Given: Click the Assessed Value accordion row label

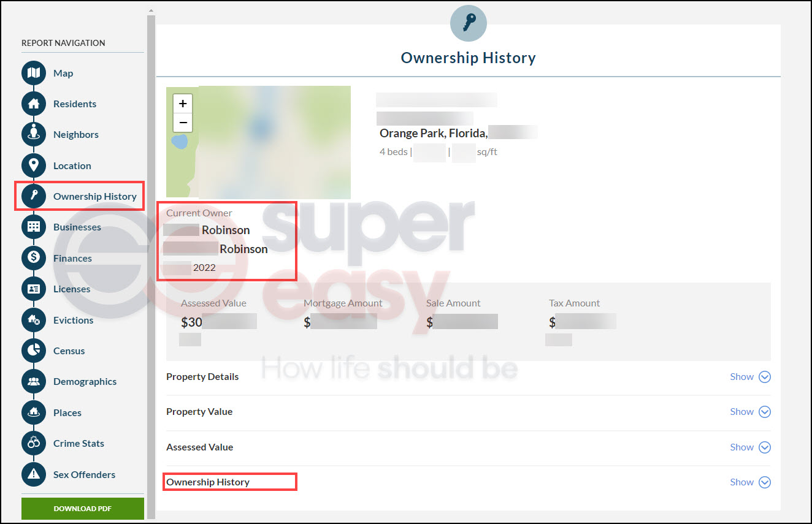Looking at the screenshot, I should 199,447.
